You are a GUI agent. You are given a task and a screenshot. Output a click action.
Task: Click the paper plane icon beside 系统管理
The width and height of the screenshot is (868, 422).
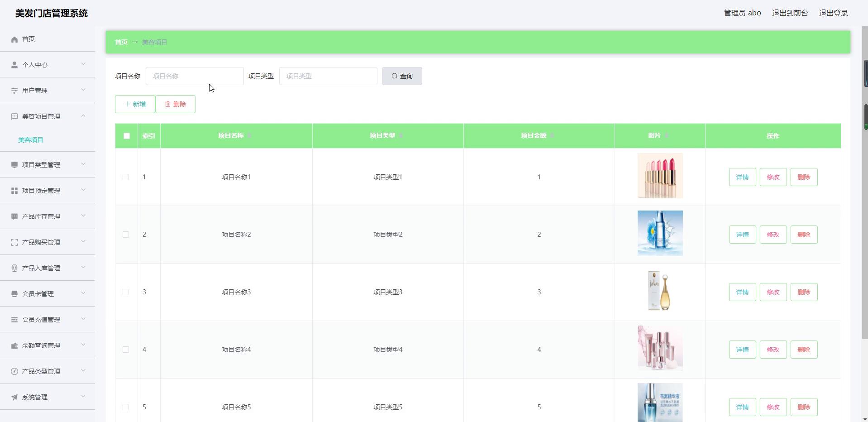point(14,398)
